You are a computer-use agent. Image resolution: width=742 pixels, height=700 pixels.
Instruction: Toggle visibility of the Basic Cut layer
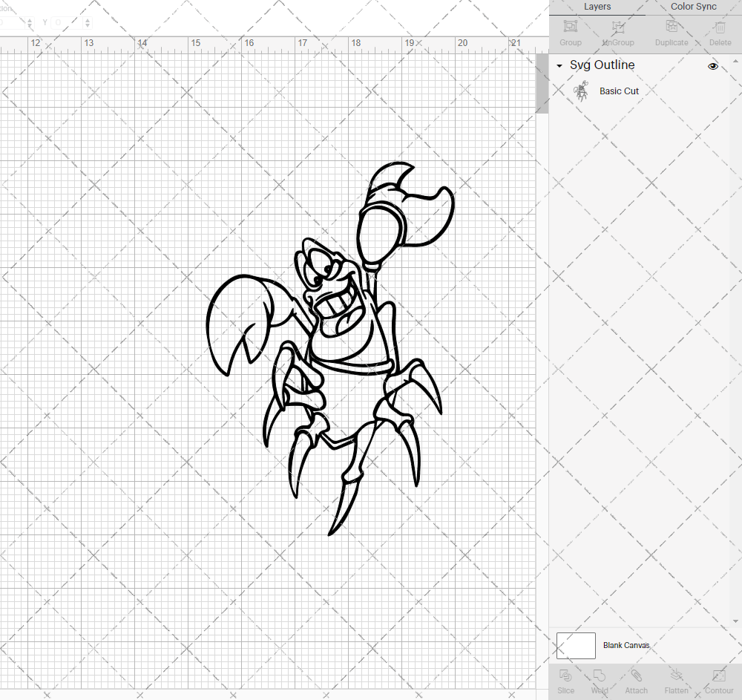(x=712, y=91)
